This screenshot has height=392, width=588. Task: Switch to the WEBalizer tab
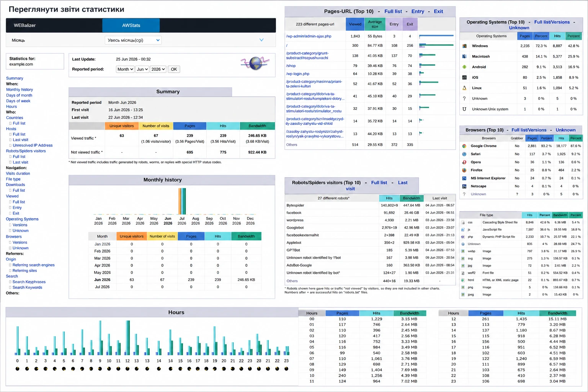click(x=54, y=25)
